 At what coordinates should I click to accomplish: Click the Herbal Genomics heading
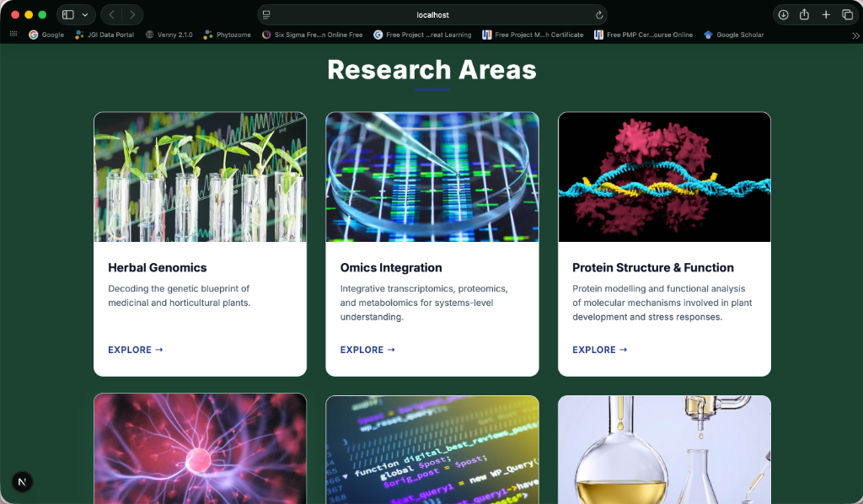[x=158, y=267]
